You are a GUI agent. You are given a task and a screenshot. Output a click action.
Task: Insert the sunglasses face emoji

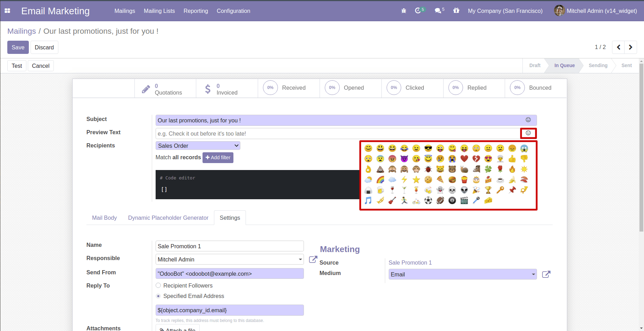[428, 148]
